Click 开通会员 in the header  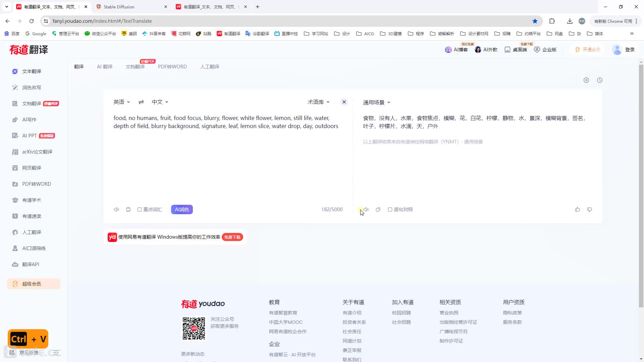click(588, 50)
